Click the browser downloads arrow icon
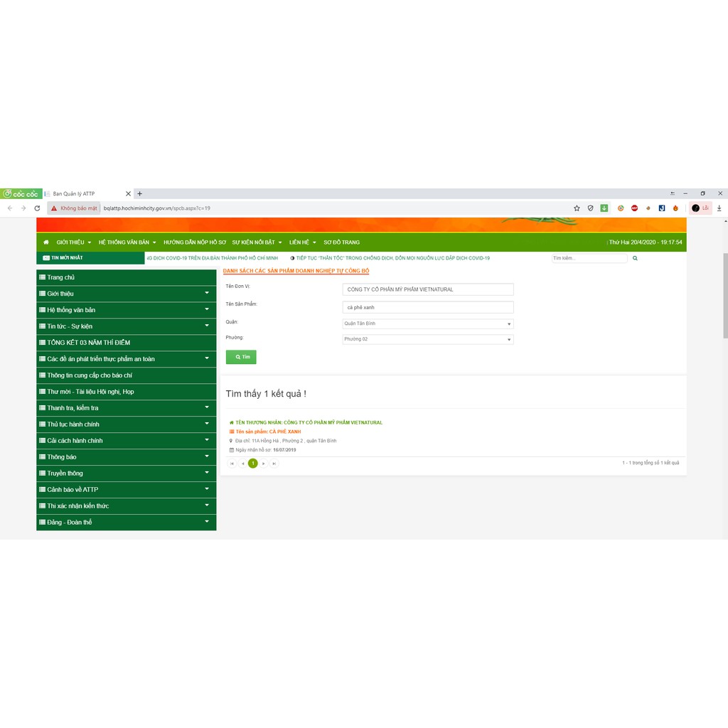Viewport: 728px width, 728px height. pyautogui.click(x=719, y=208)
